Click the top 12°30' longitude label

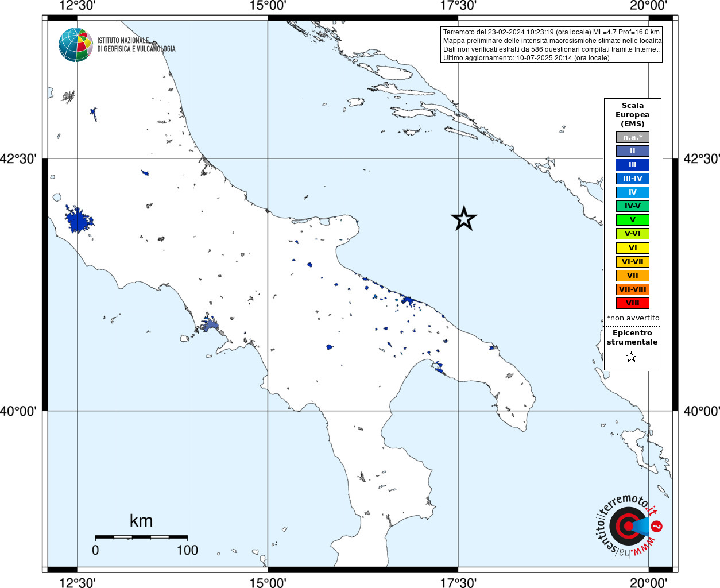[78, 6]
